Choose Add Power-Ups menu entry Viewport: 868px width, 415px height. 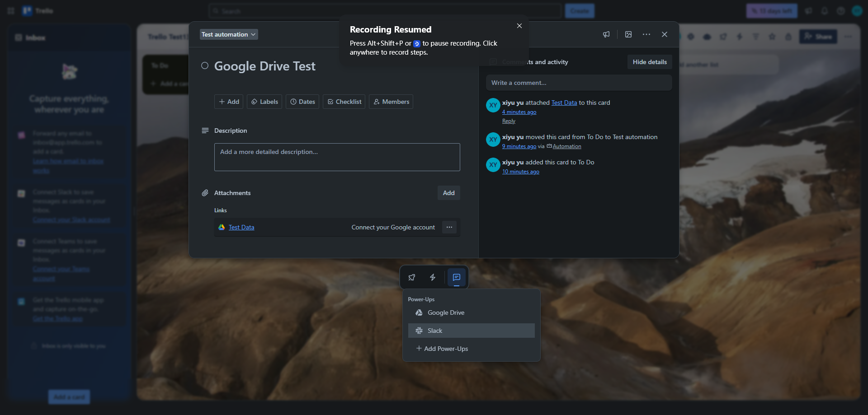pyautogui.click(x=472, y=349)
